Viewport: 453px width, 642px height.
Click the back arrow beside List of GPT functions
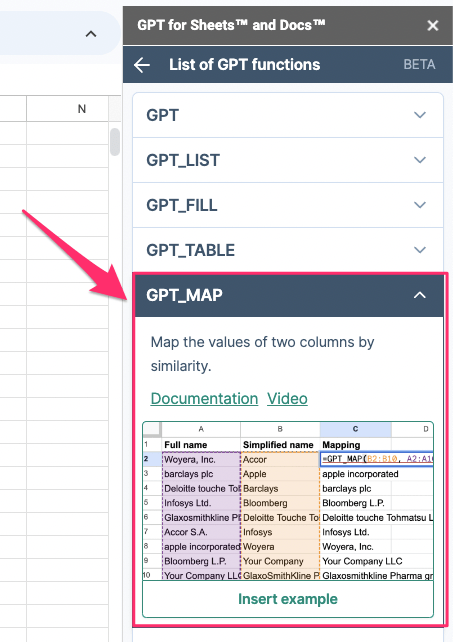click(142, 65)
